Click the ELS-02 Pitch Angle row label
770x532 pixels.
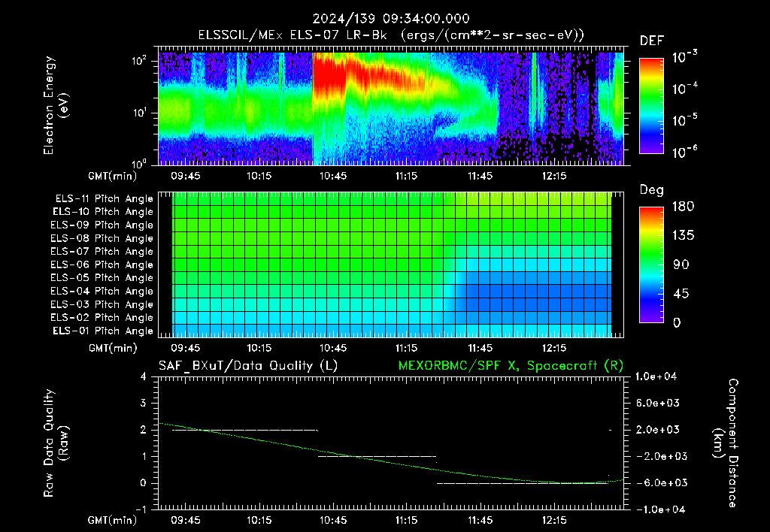(102, 318)
